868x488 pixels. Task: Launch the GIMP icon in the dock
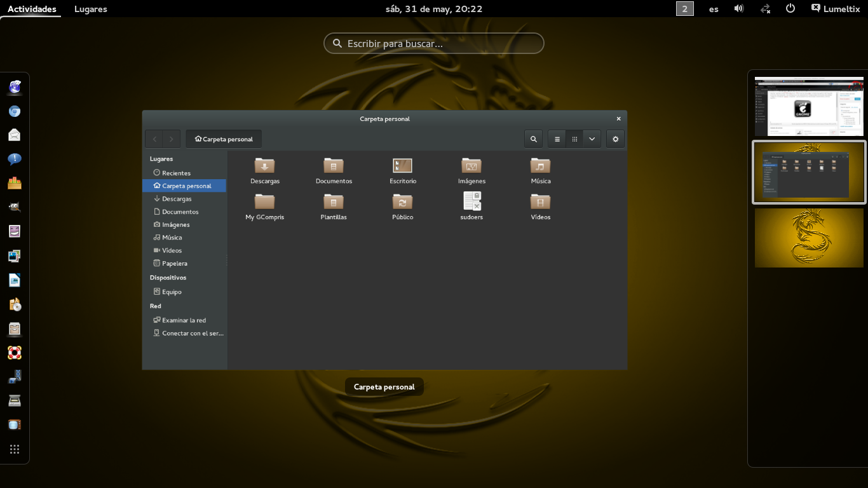[x=15, y=207]
